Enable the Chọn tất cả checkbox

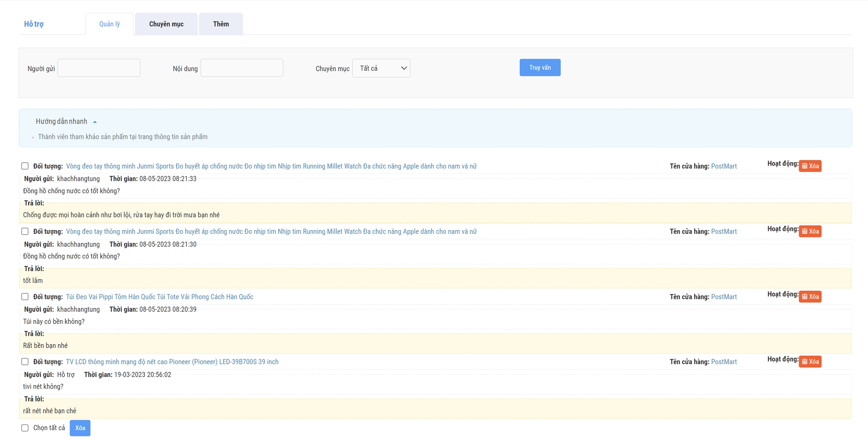(x=25, y=428)
